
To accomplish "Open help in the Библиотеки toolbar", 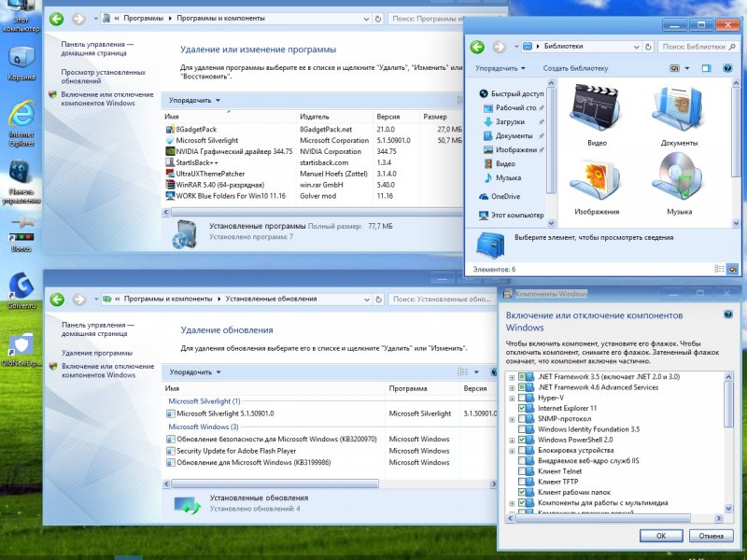I will (x=727, y=68).
